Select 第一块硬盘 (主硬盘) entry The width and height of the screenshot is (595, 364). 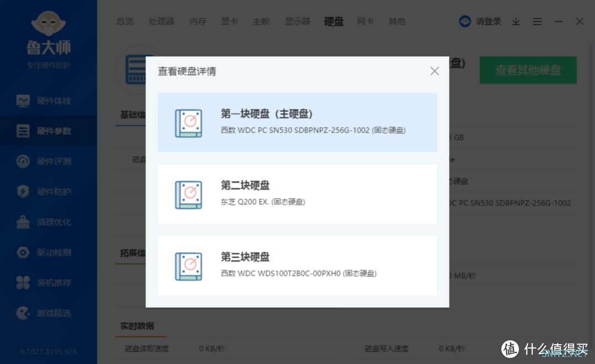pos(297,122)
